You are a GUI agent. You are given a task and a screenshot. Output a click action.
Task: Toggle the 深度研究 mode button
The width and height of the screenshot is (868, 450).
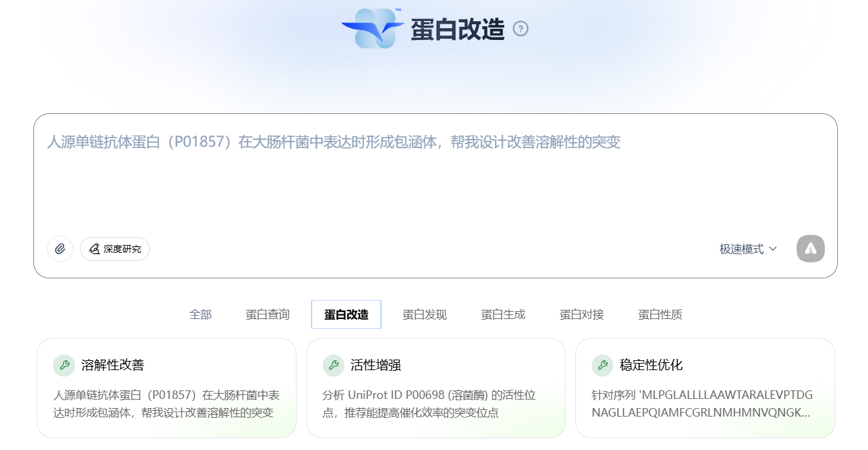115,249
